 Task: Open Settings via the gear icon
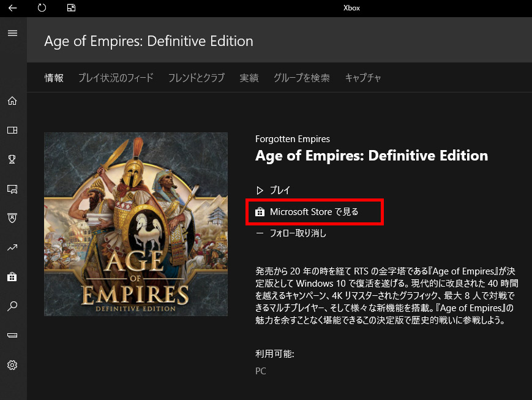12,365
